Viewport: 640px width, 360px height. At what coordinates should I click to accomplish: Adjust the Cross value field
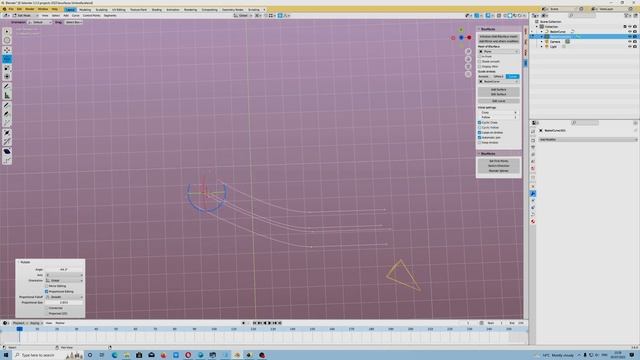[499, 112]
